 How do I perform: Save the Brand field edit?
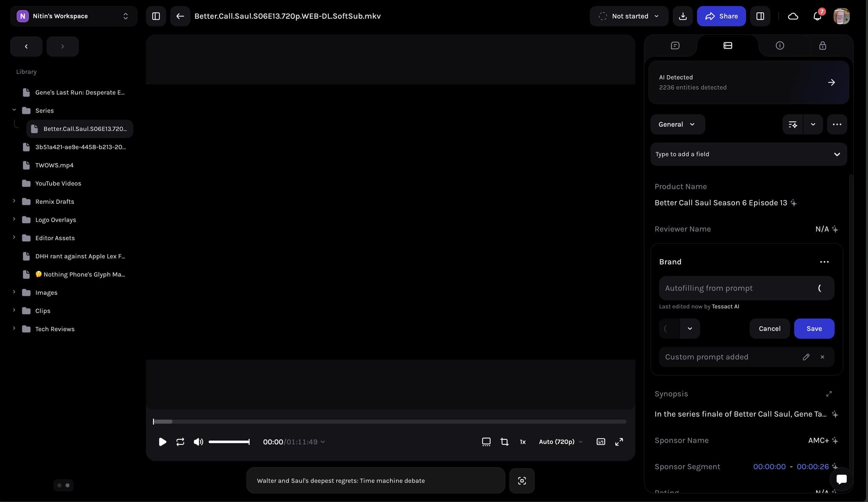(813, 328)
